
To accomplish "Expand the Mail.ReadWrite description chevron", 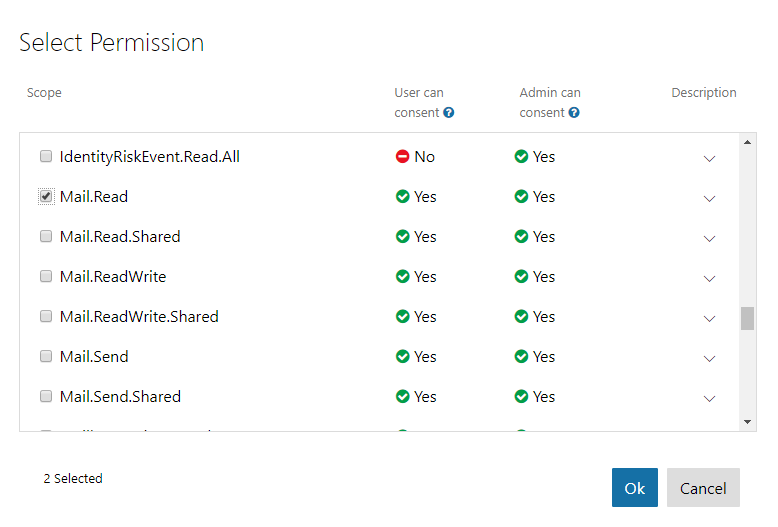I will point(710,278).
